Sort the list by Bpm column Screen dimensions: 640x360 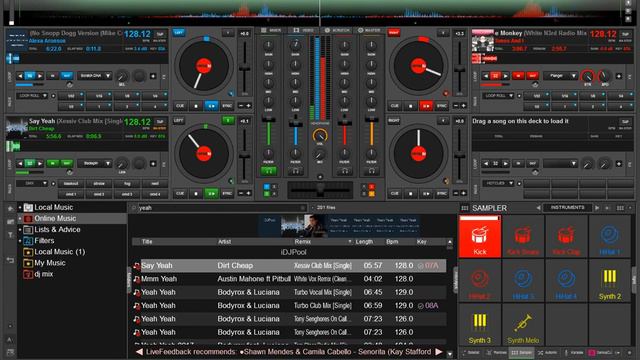click(x=392, y=242)
